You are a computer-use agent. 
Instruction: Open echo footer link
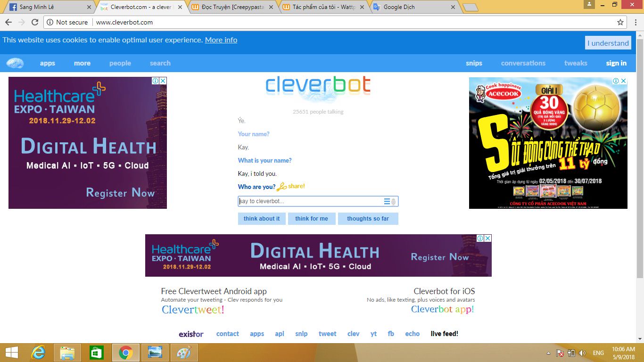tap(413, 334)
